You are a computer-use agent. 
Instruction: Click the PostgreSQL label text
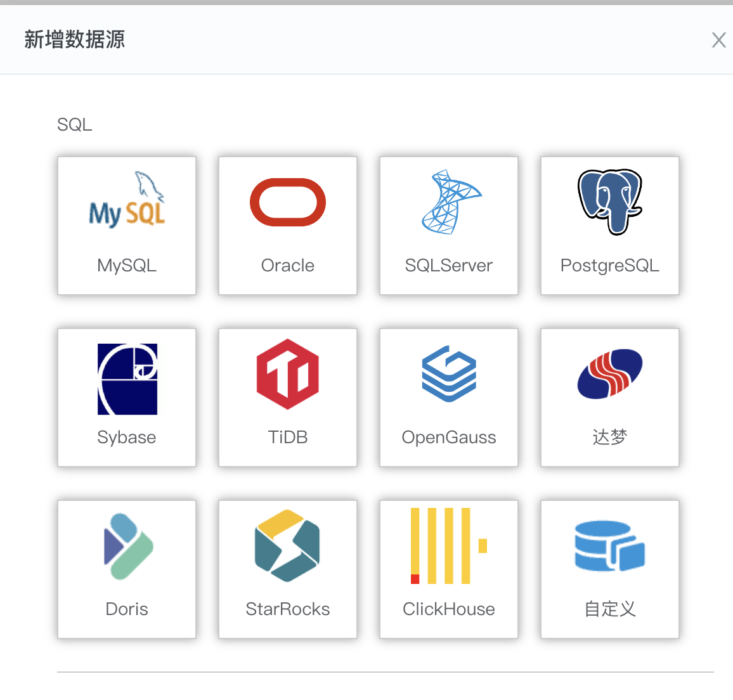pos(610,266)
